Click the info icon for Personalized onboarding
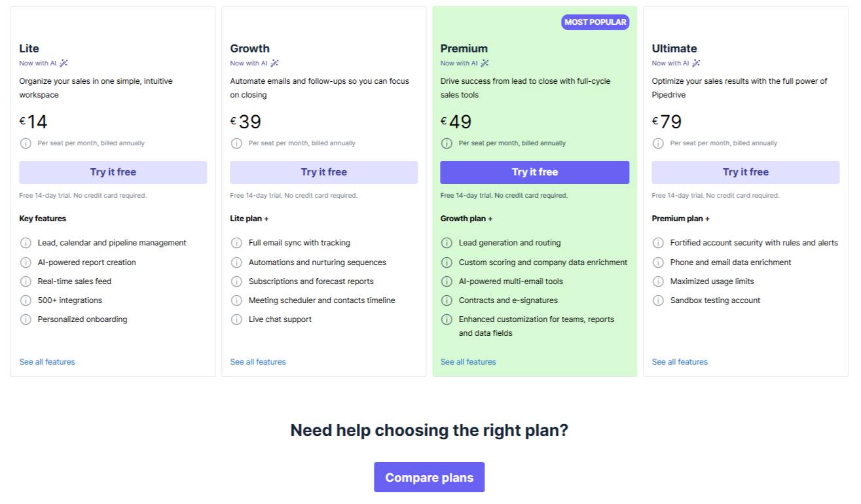The image size is (861, 504). pos(26,319)
